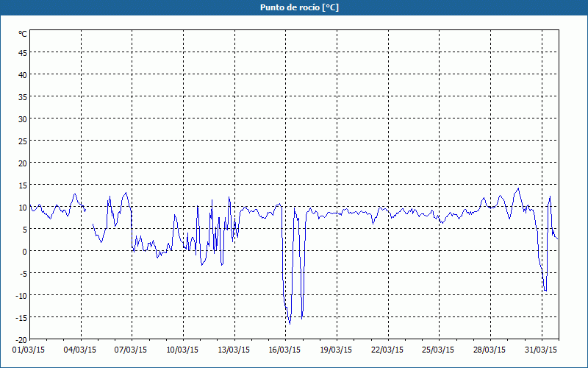Select the 10/03/15 date label

point(182,350)
